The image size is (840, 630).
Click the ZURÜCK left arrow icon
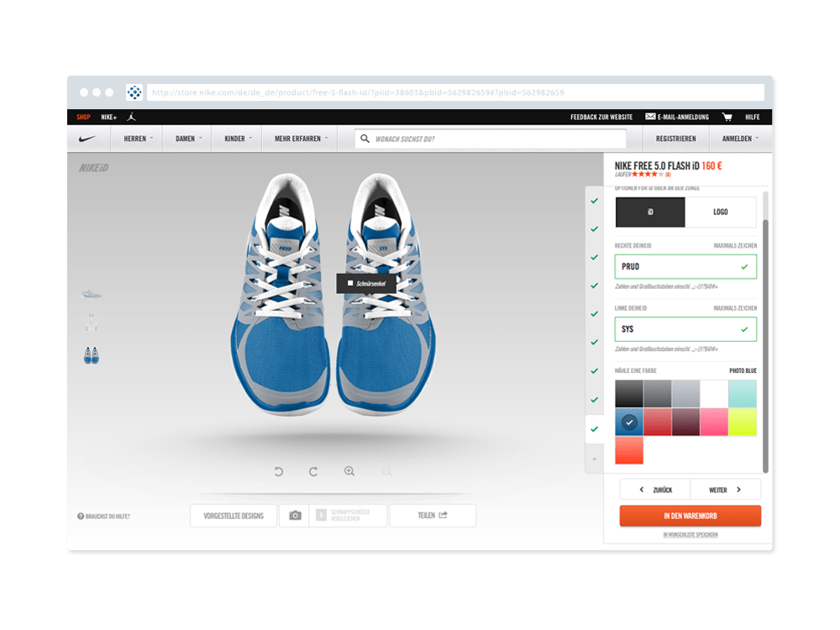(x=642, y=490)
